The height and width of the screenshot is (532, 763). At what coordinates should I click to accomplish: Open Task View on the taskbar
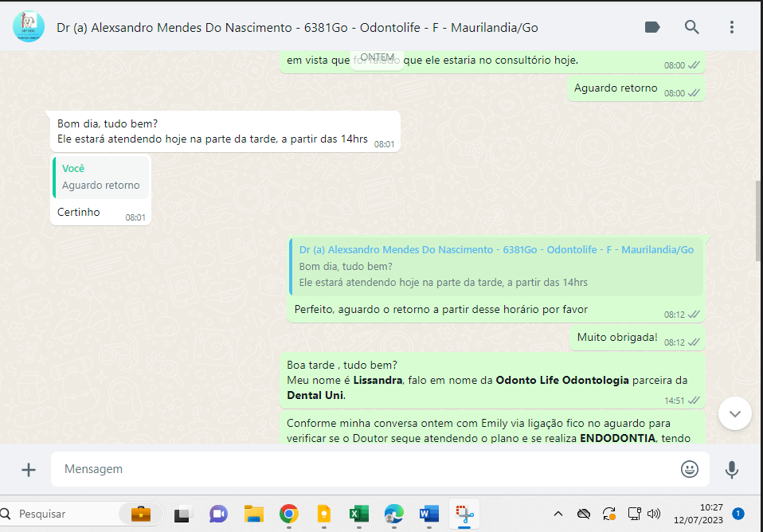pyautogui.click(x=182, y=514)
